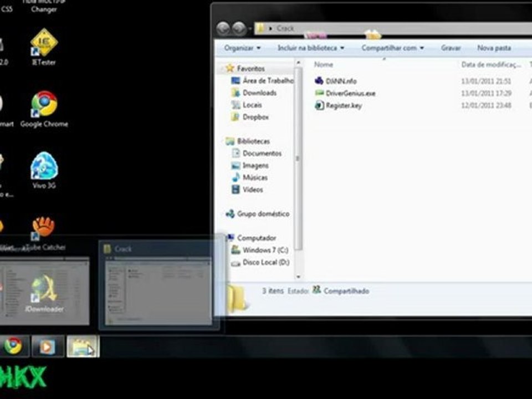Expand the Crack breadcrumb arrow in address bar
This screenshot has height=399, width=532.
click(x=270, y=28)
